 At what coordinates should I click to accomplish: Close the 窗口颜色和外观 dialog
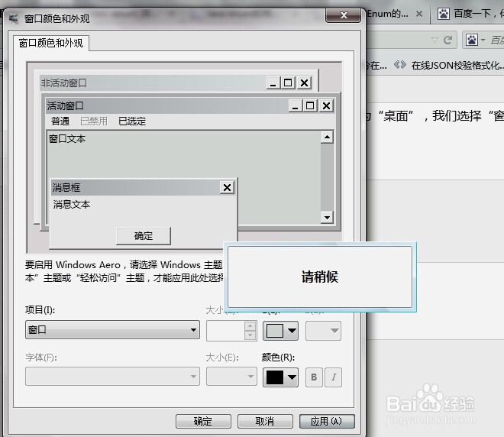point(344,15)
